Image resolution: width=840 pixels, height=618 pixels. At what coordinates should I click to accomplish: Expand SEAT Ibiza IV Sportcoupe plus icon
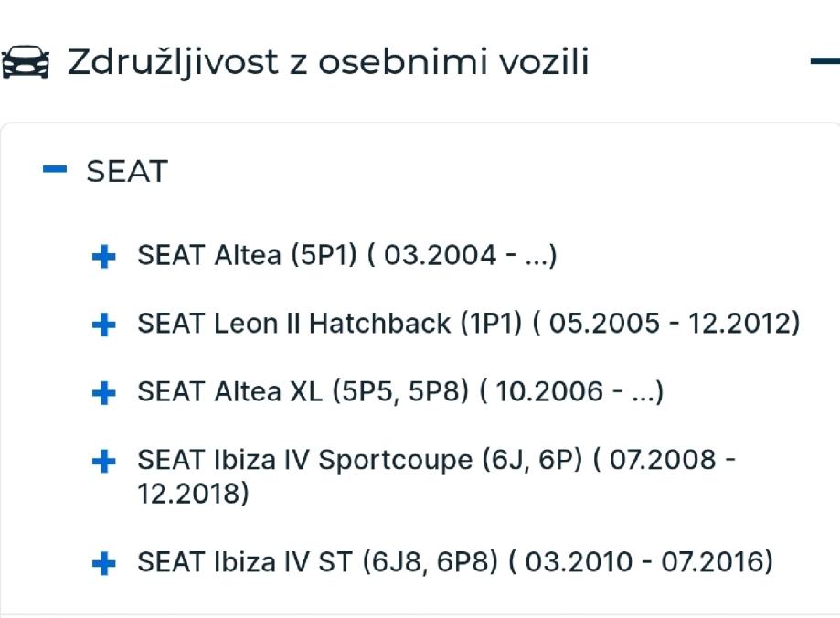[x=104, y=462]
